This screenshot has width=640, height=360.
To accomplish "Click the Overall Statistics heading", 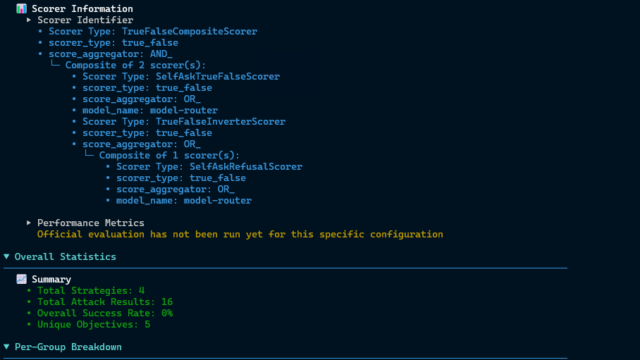I will 65,257.
